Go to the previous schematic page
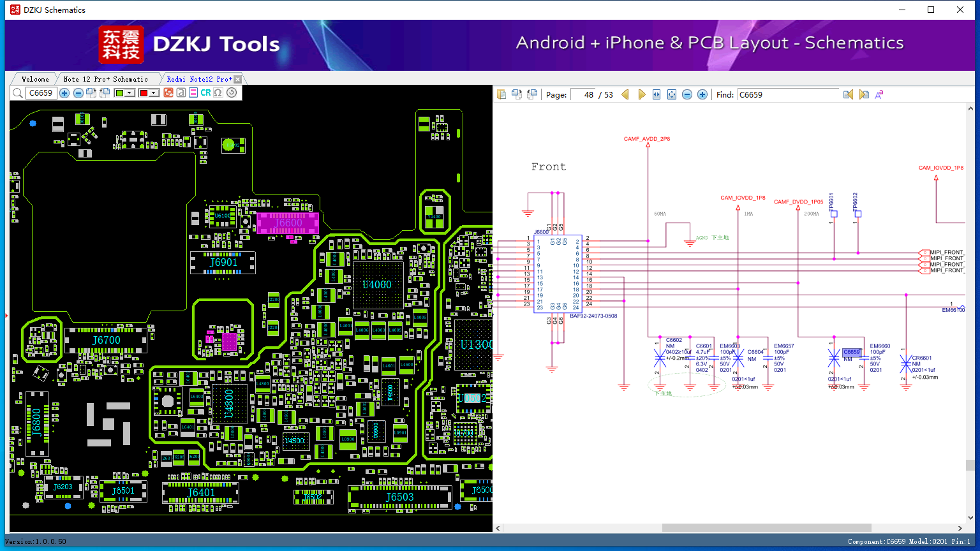Screen dimensions: 980x551 tap(625, 94)
